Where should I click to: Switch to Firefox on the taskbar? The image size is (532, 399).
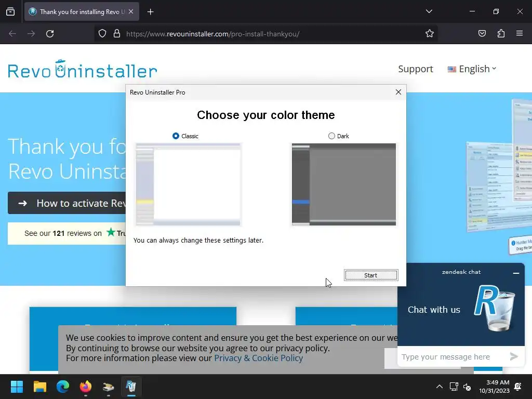point(86,387)
